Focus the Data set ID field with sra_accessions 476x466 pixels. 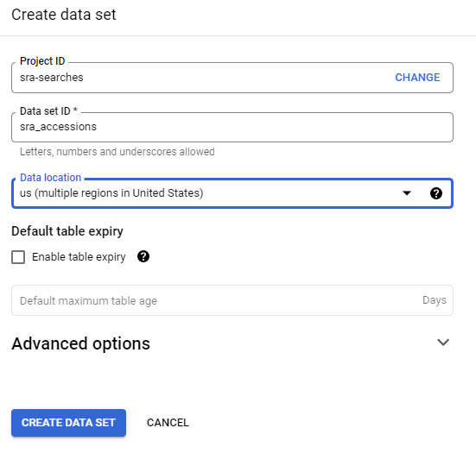point(232,127)
